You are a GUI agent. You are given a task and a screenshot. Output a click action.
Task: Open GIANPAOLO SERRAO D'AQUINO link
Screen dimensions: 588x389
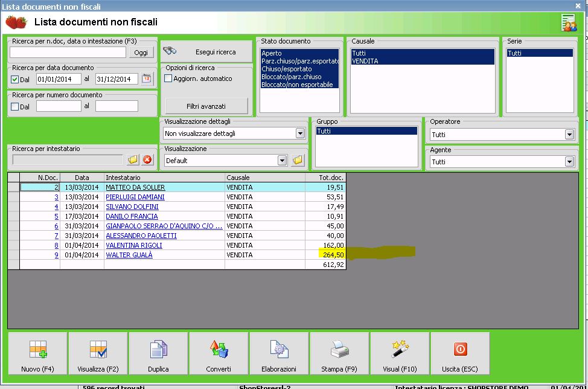click(x=164, y=226)
